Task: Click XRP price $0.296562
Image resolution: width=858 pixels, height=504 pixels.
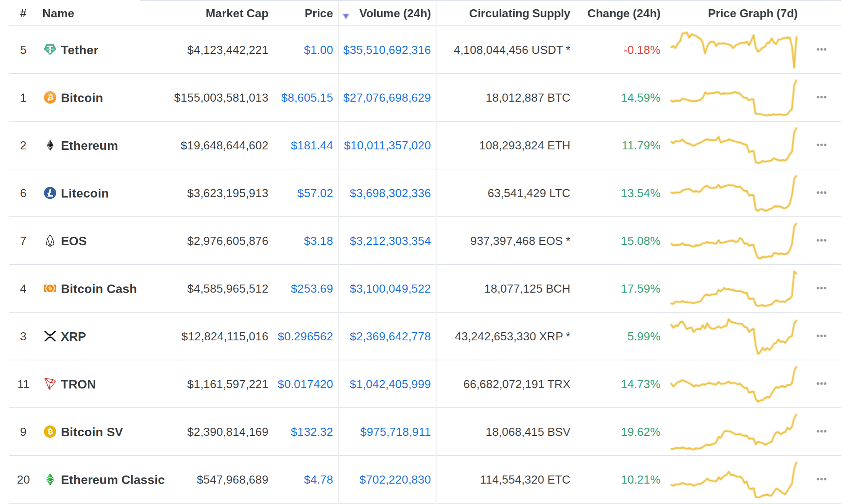Action: [x=305, y=337]
